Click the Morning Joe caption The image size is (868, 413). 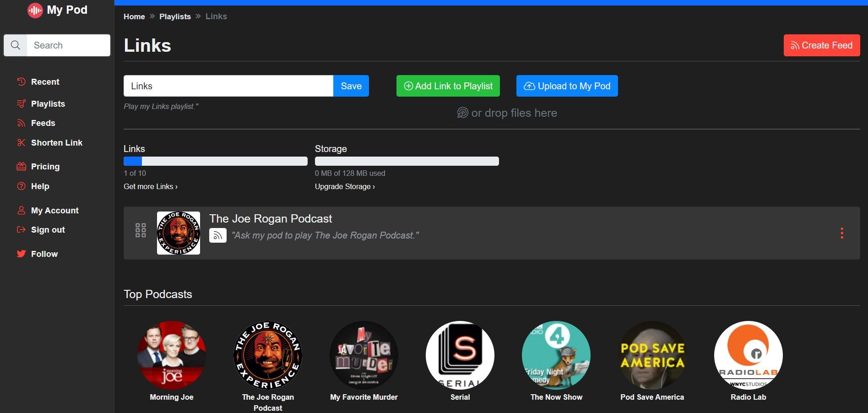pos(172,397)
